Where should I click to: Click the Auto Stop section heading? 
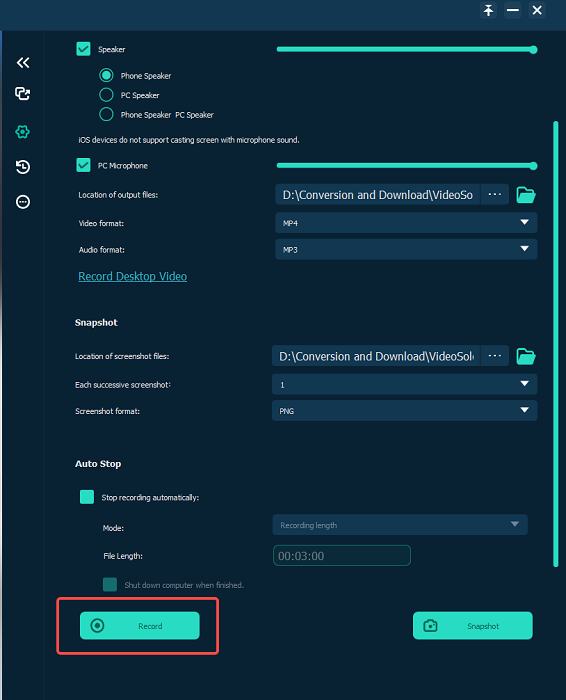(x=98, y=464)
